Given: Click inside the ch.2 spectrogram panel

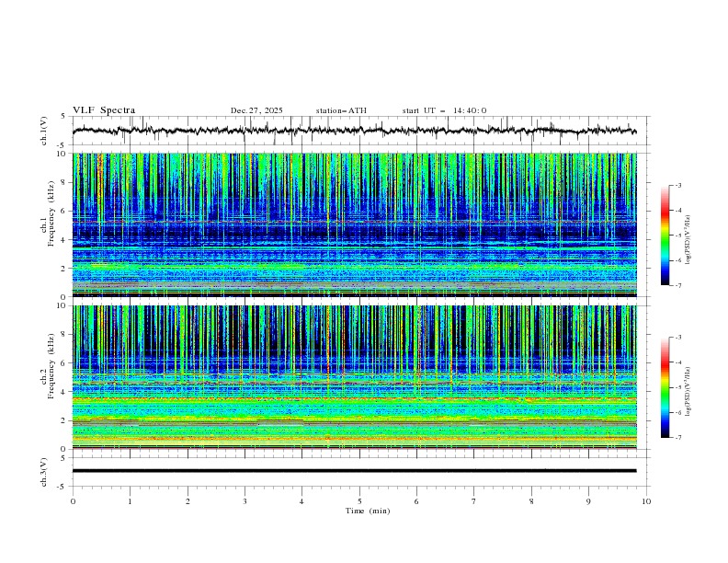Looking at the screenshot, I should tap(354, 377).
